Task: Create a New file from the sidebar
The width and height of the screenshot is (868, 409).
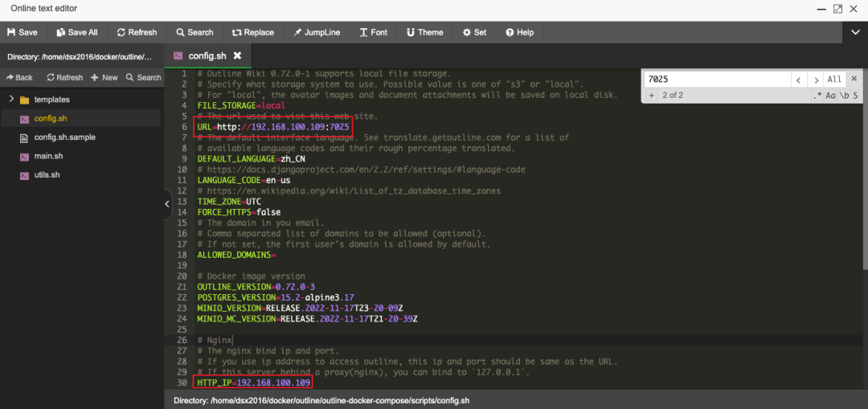Action: click(x=104, y=77)
